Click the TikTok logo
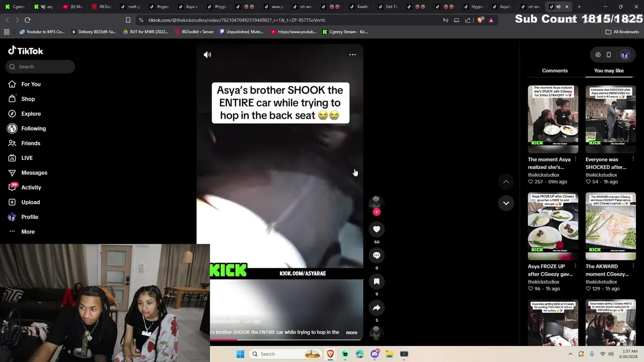The image size is (644, 362). click(x=26, y=51)
